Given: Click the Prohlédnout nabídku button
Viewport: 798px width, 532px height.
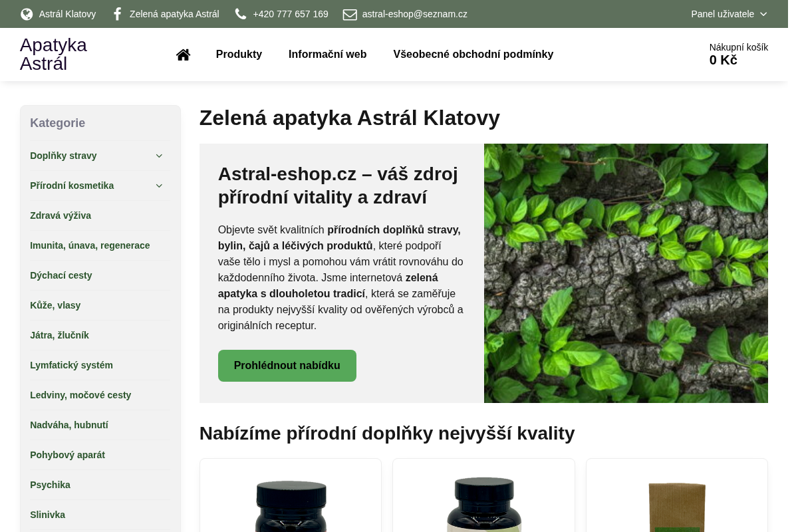Looking at the screenshot, I should [x=287, y=366].
